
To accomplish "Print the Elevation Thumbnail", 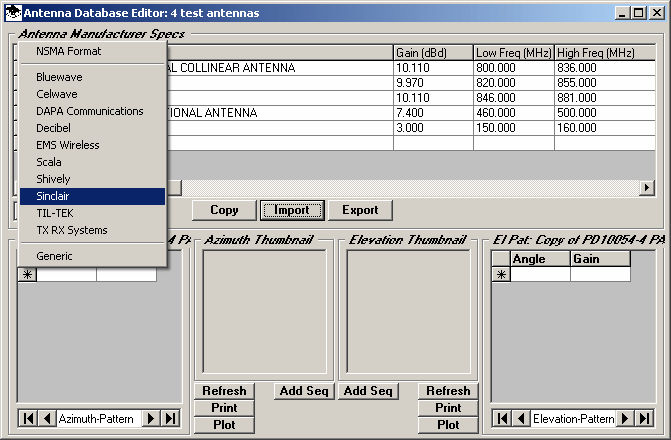I will pyautogui.click(x=448, y=408).
